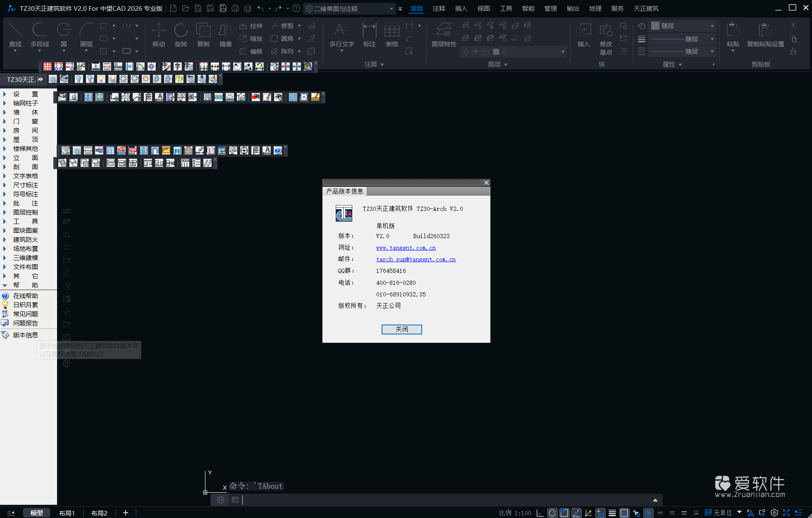Switch to the 视图 ribbon tab

coord(483,8)
